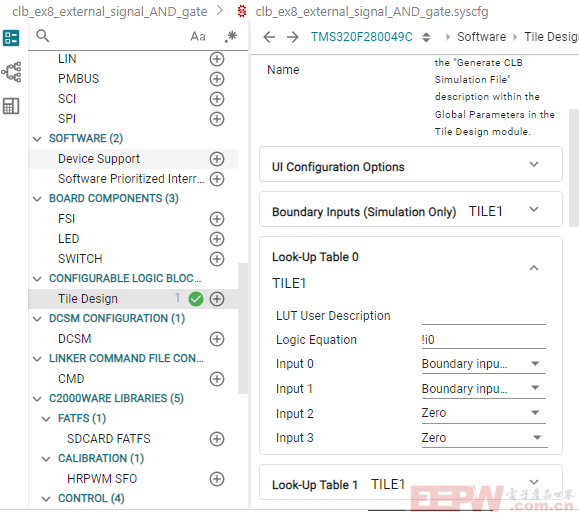Click the syscfg file gear icon

click(x=242, y=11)
